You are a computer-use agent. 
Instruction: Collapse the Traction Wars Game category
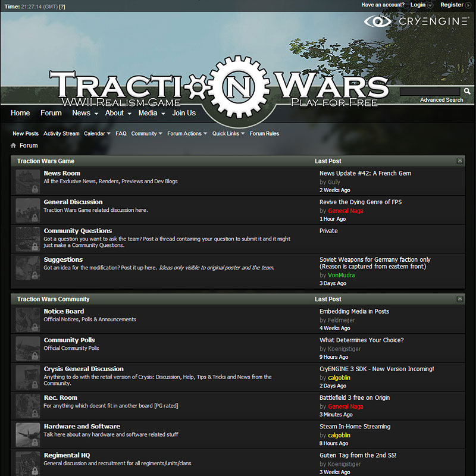[460, 161]
